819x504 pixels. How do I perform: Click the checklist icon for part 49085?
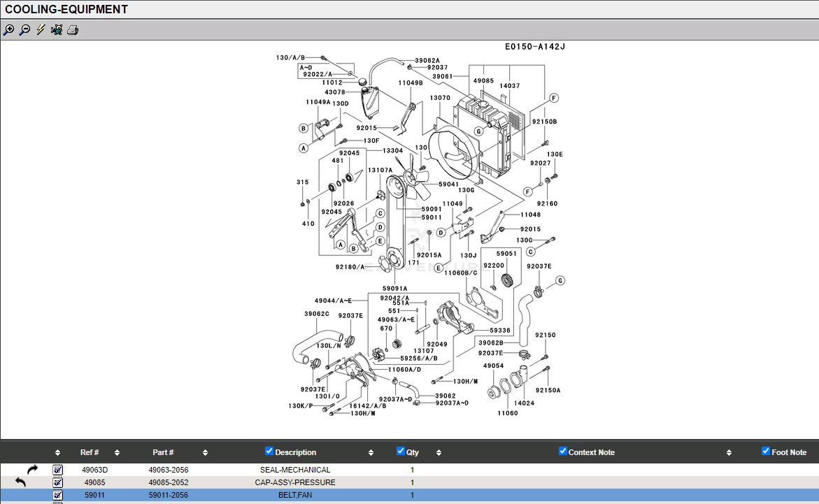58,482
